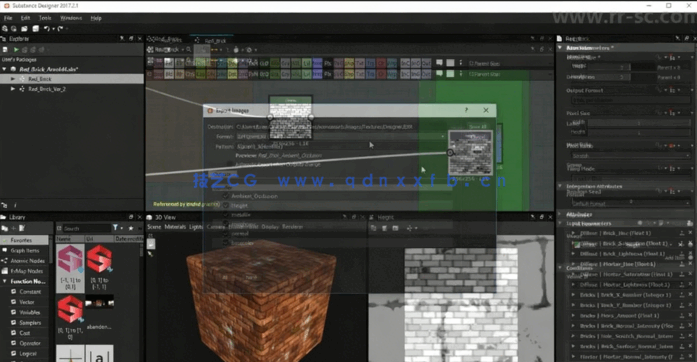Click the gear settings icon in graph toolbar

[249, 50]
